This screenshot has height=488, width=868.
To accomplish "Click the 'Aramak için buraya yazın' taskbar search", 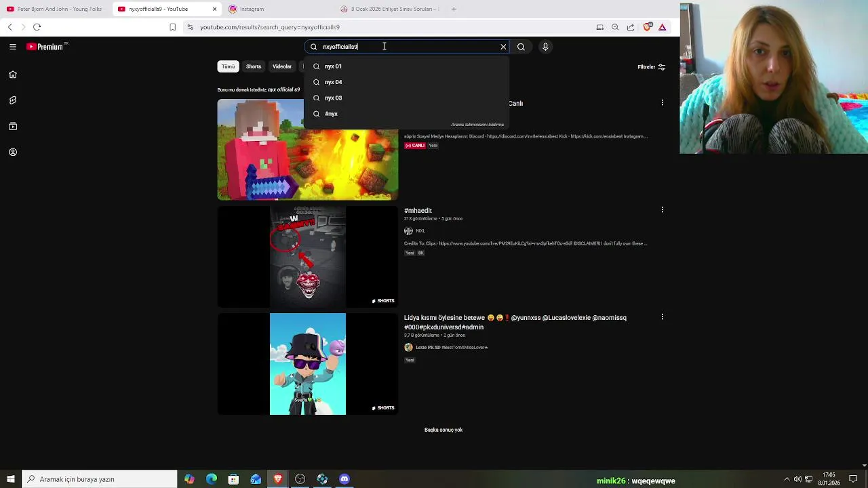I will click(100, 479).
